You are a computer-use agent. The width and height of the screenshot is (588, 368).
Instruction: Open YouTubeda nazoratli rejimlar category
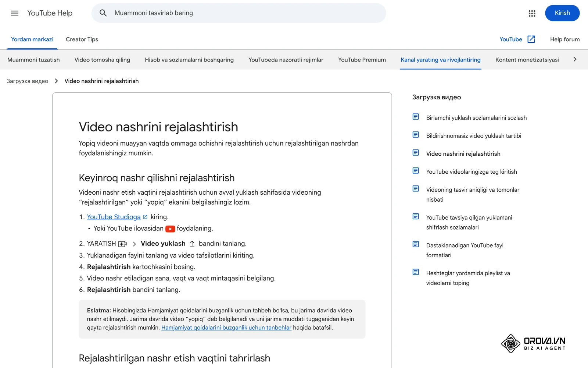pyautogui.click(x=286, y=60)
